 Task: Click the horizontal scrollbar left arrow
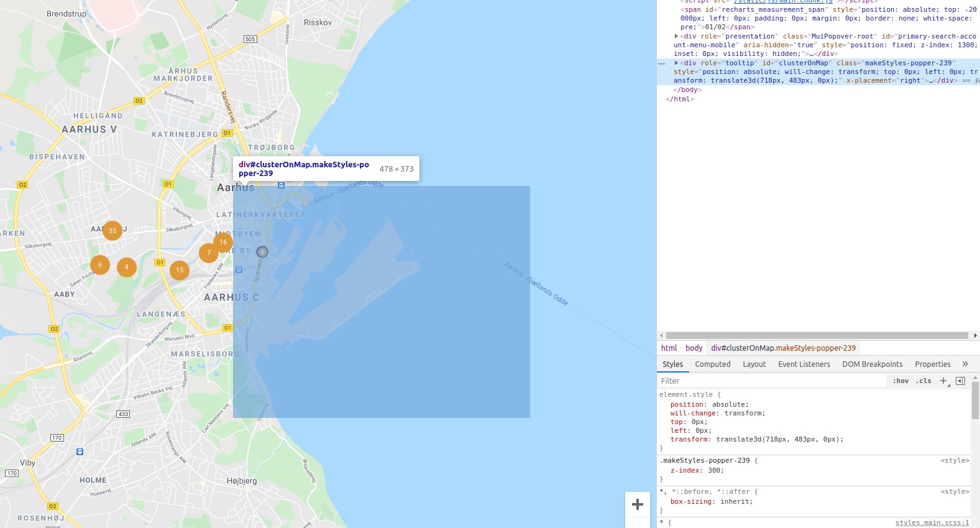click(661, 335)
